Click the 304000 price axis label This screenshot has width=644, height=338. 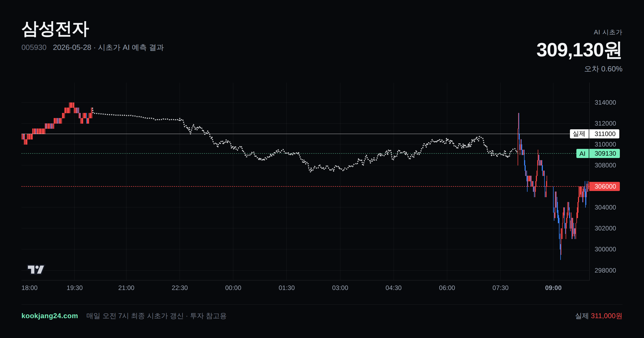pyautogui.click(x=605, y=207)
